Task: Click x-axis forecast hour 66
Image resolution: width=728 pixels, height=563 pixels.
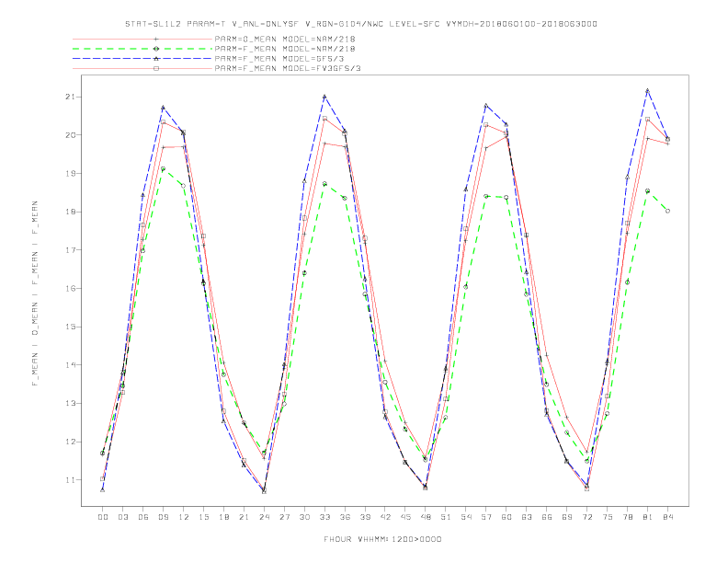Action: (x=547, y=517)
